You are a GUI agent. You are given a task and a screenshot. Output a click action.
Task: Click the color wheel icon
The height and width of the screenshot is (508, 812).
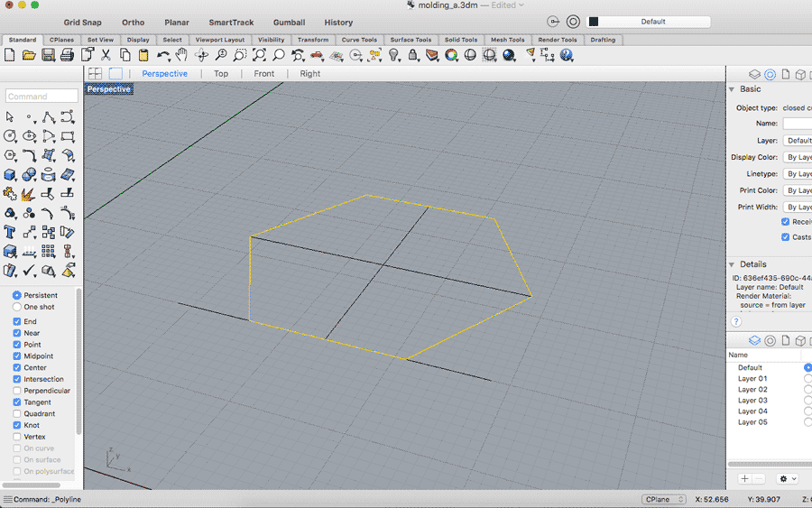pos(451,55)
